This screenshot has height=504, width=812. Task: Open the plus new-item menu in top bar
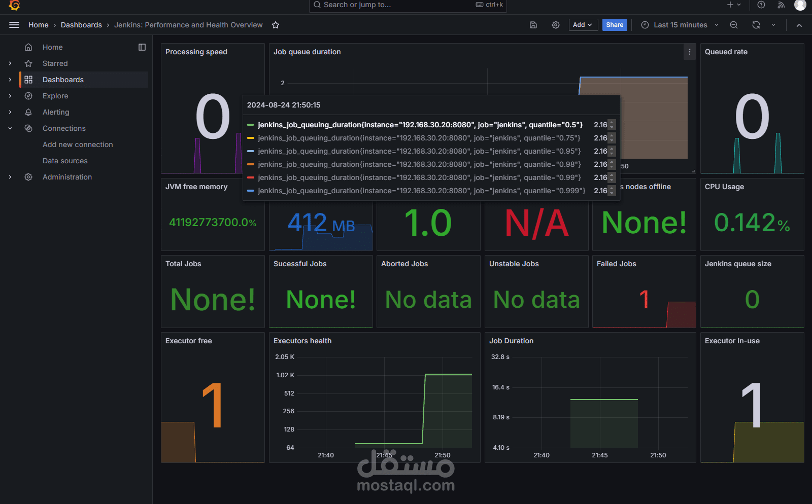[734, 5]
